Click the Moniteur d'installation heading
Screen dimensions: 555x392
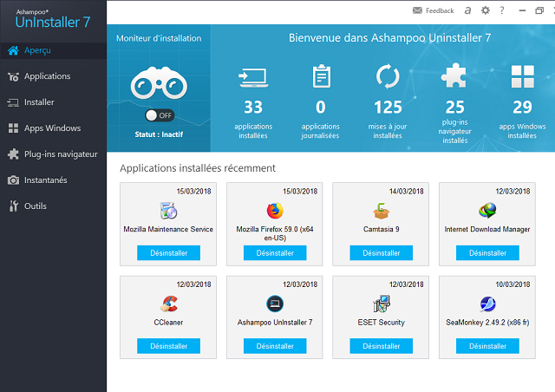(x=159, y=38)
